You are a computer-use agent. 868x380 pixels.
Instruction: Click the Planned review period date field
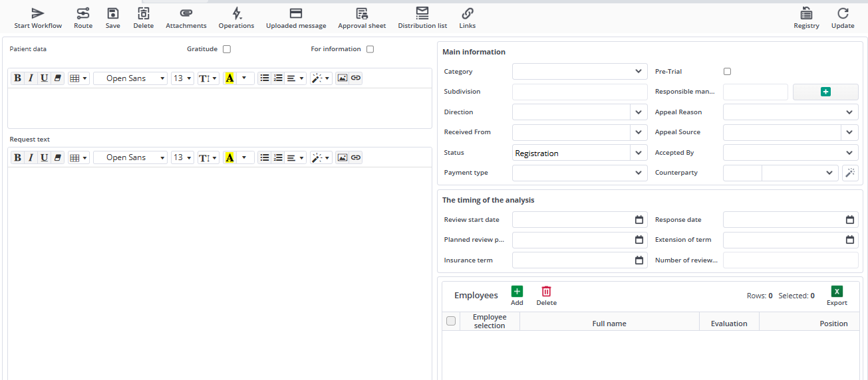click(x=579, y=240)
